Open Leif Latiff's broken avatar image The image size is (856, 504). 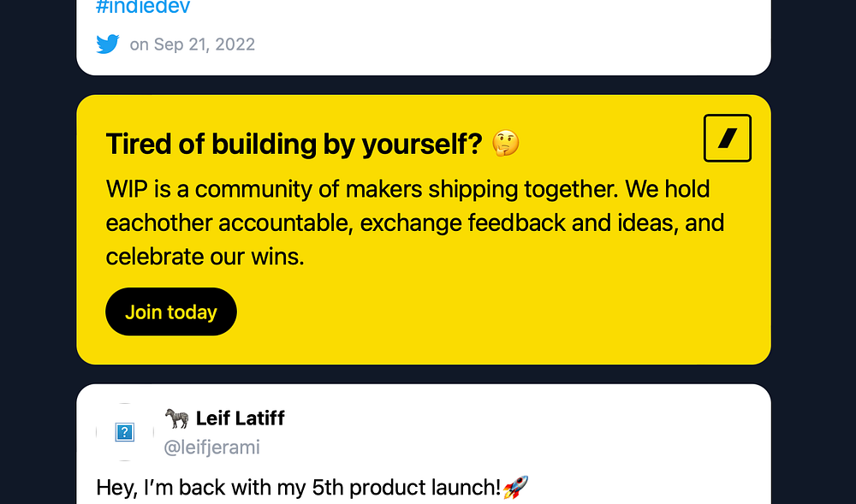124,432
